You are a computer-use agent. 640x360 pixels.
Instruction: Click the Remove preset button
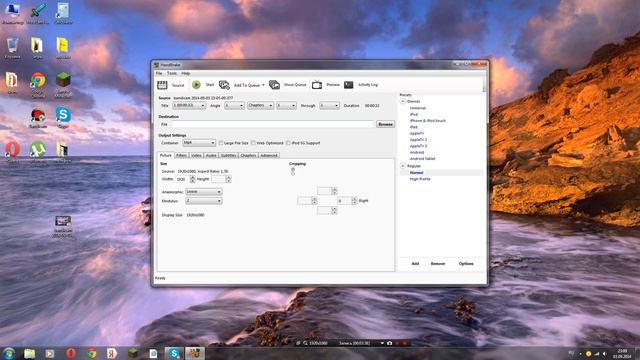(438, 264)
